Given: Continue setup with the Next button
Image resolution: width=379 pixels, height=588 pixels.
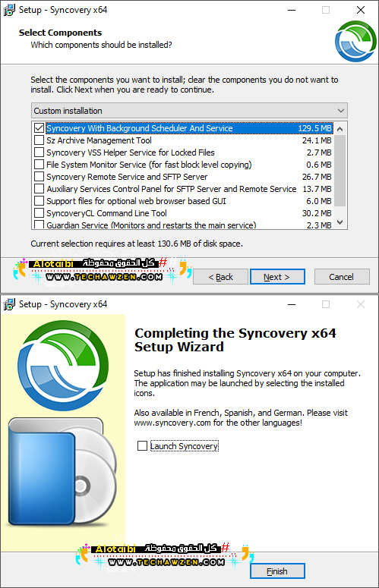Looking at the screenshot, I should click(277, 277).
